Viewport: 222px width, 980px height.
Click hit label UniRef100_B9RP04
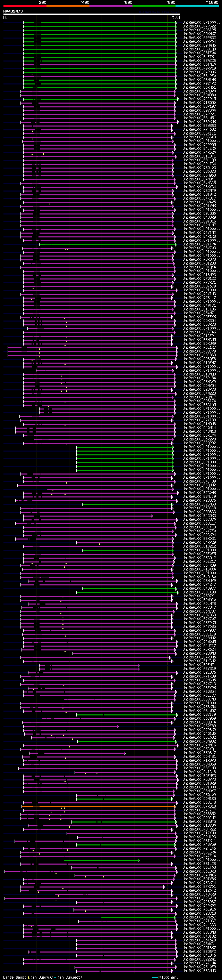199,41
